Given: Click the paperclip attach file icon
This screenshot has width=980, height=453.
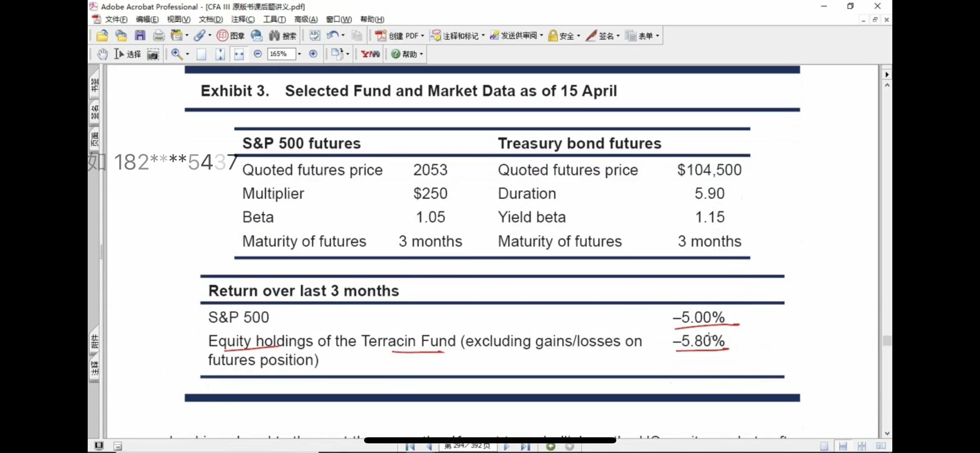Looking at the screenshot, I should click(x=200, y=36).
